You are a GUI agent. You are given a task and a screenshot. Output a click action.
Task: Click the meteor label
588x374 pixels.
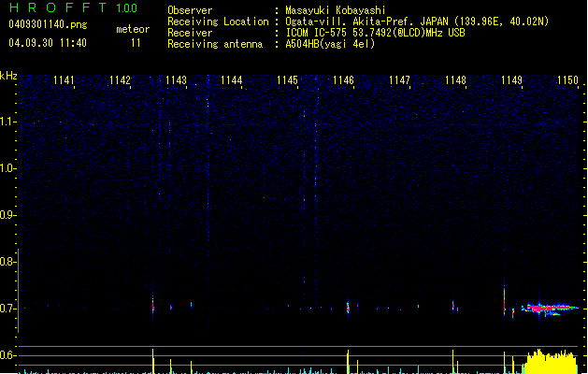coord(133,29)
